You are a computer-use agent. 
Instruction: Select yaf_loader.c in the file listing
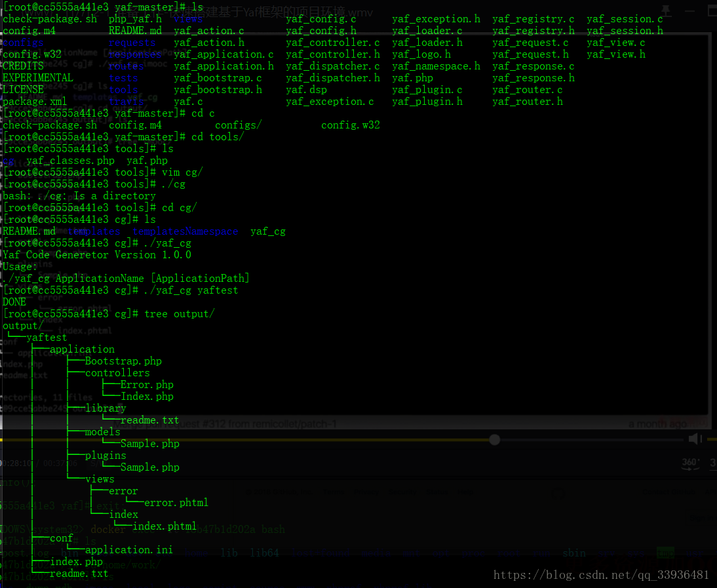[x=427, y=31]
